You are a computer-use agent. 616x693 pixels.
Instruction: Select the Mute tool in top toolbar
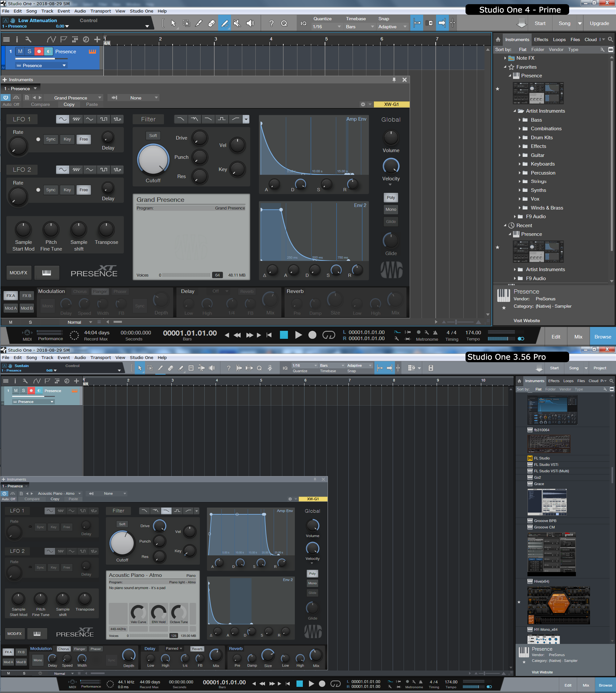(x=237, y=23)
